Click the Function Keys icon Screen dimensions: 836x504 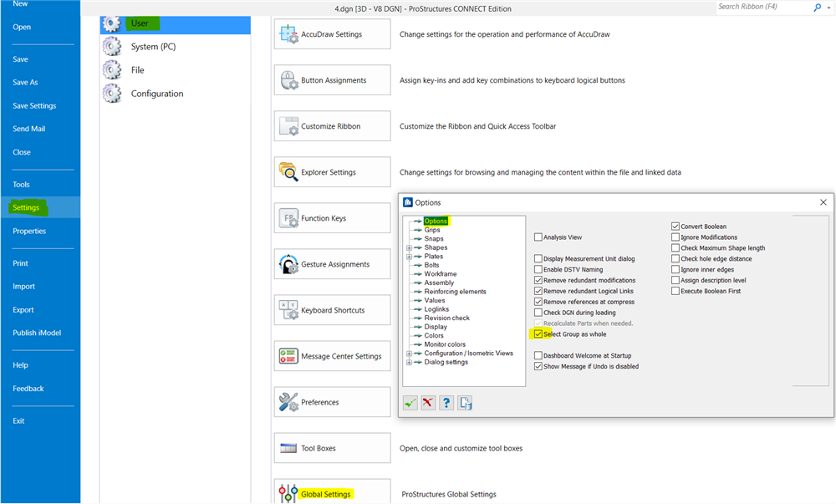(288, 218)
